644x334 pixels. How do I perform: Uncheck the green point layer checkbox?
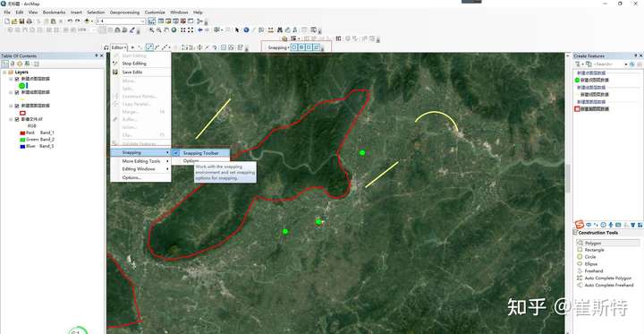17,79
